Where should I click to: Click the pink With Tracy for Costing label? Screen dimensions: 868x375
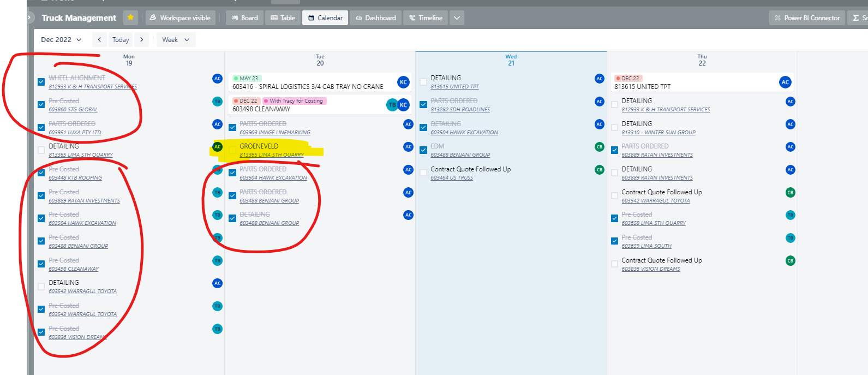295,101
